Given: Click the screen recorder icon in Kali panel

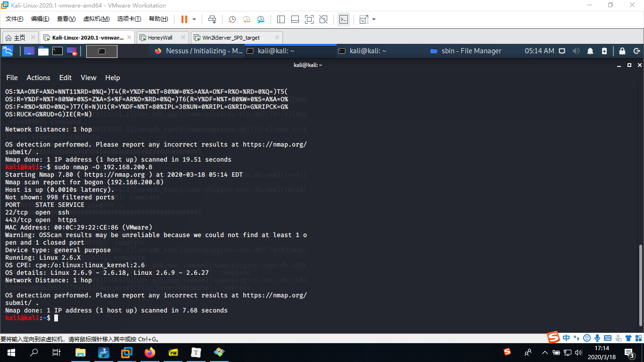Looking at the screenshot, I should pyautogui.click(x=72, y=51).
